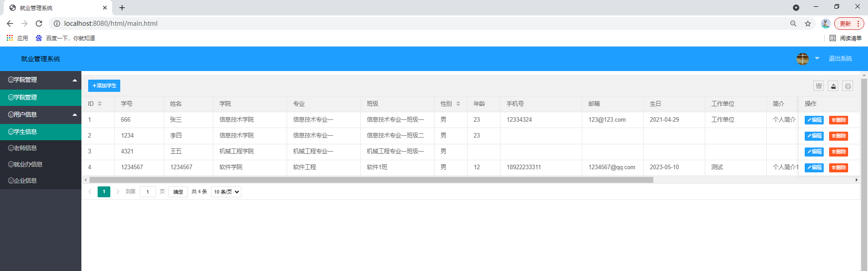868x271 pixels.
Task: Open the column filter grid icon
Action: 819,86
